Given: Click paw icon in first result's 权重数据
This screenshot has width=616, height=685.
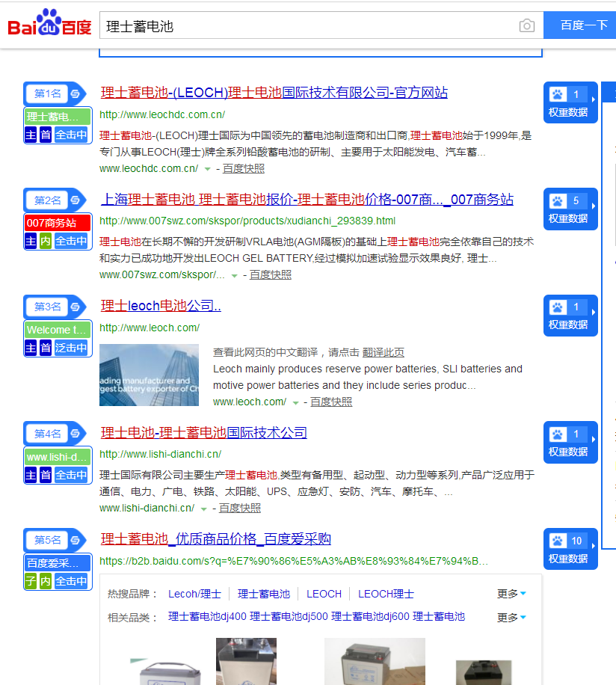Looking at the screenshot, I should (558, 94).
